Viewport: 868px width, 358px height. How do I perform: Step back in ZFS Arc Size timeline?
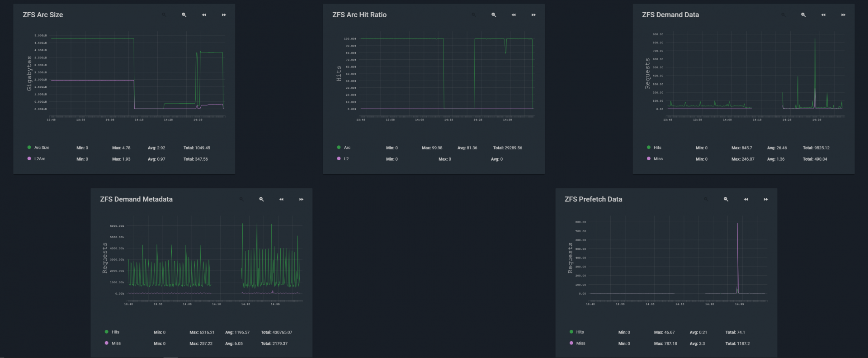204,15
